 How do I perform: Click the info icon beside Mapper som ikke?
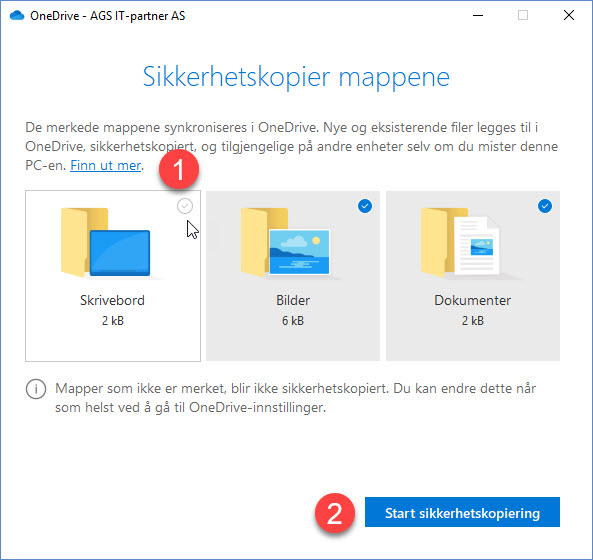tap(36, 389)
